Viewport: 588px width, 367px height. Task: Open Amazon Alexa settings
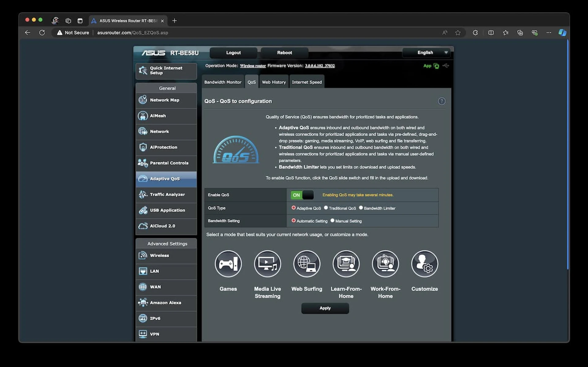pos(166,303)
